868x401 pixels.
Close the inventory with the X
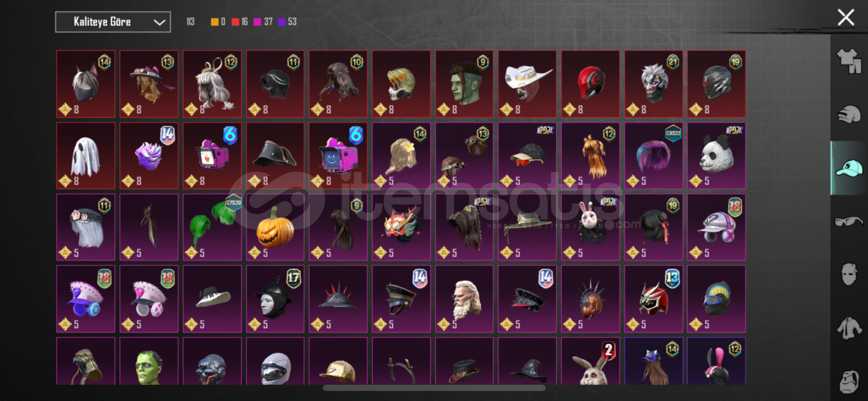[846, 18]
